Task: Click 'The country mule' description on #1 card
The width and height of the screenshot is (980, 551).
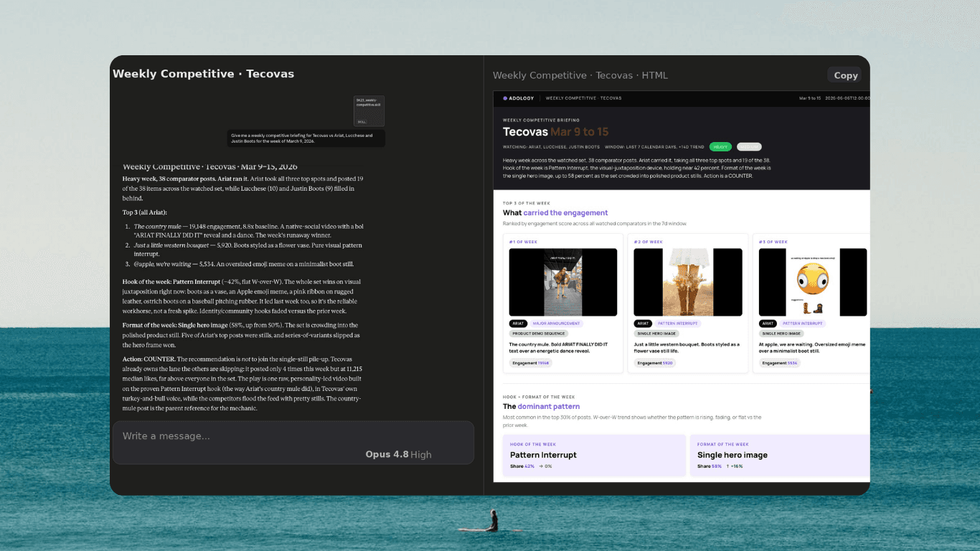Action: [559, 347]
